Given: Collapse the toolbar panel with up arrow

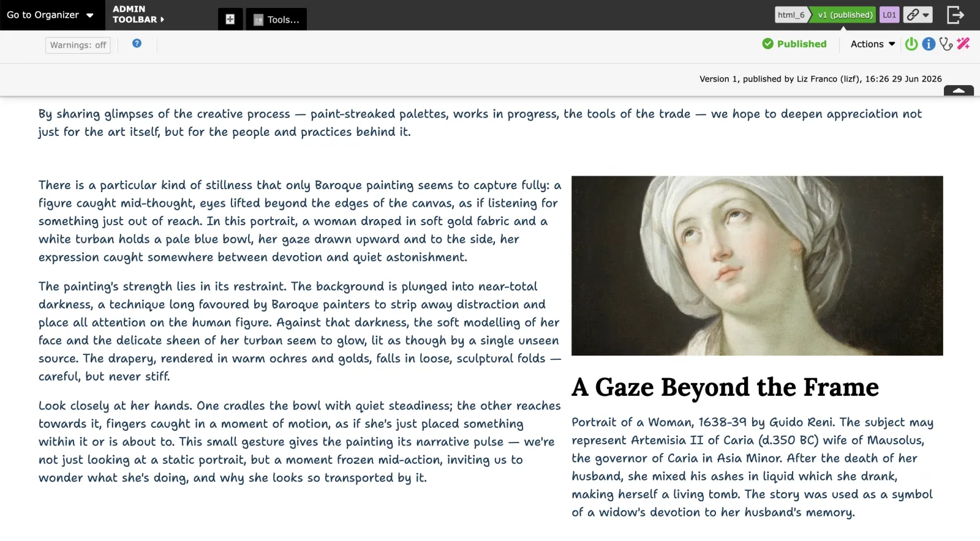Looking at the screenshot, I should [959, 91].
